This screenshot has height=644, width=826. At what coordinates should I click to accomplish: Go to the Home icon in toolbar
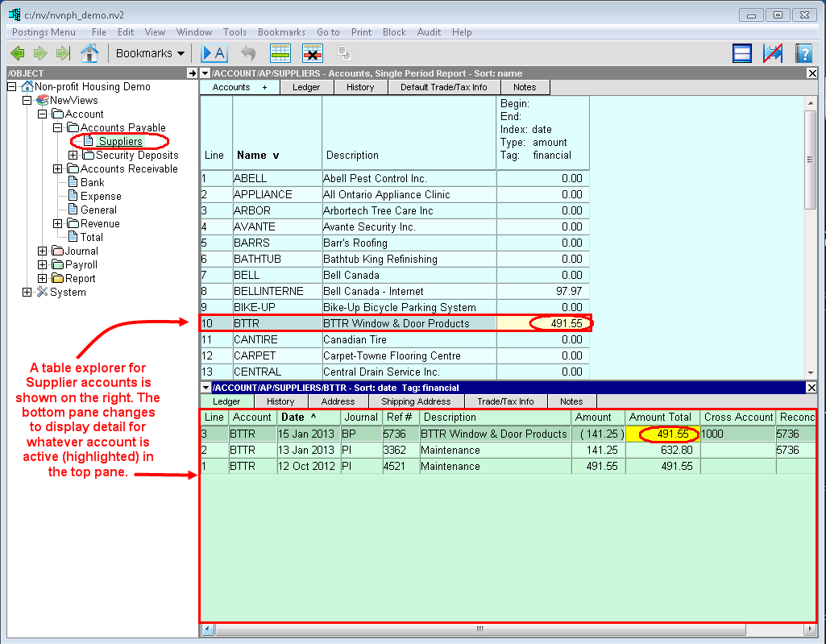pos(89,53)
